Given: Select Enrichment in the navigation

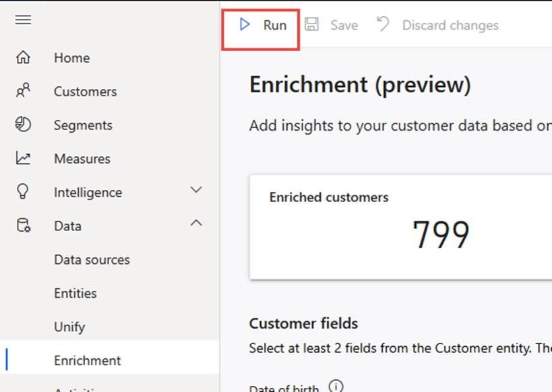Looking at the screenshot, I should click(88, 360).
